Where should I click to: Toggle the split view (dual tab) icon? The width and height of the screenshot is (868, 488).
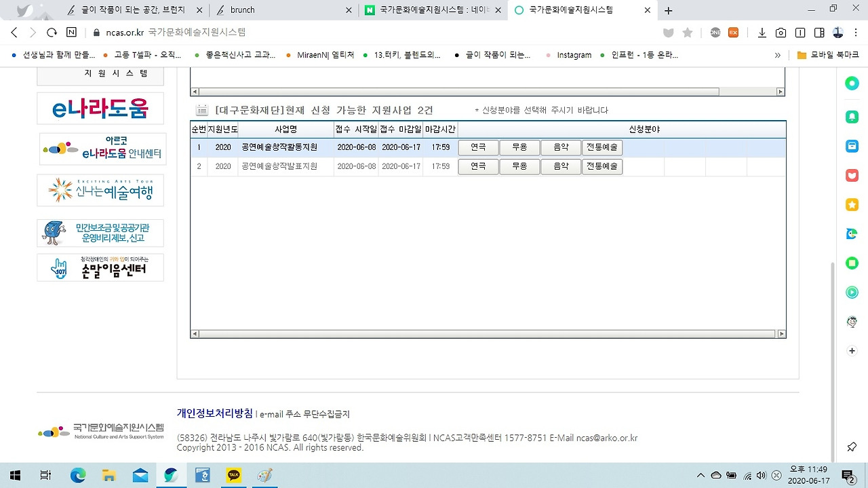click(800, 33)
